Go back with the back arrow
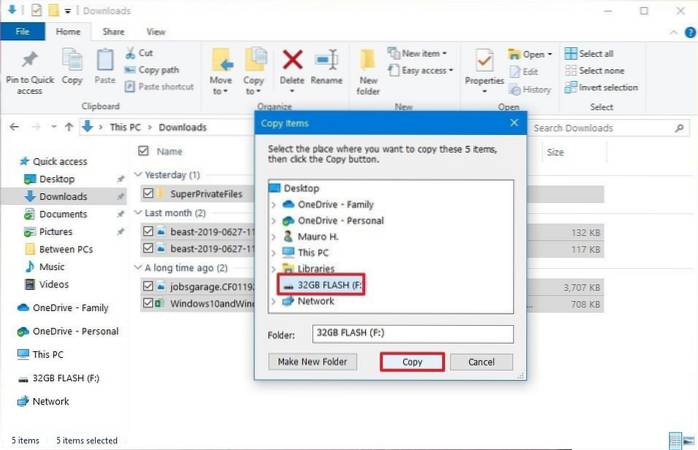The width and height of the screenshot is (698, 450). [x=14, y=127]
